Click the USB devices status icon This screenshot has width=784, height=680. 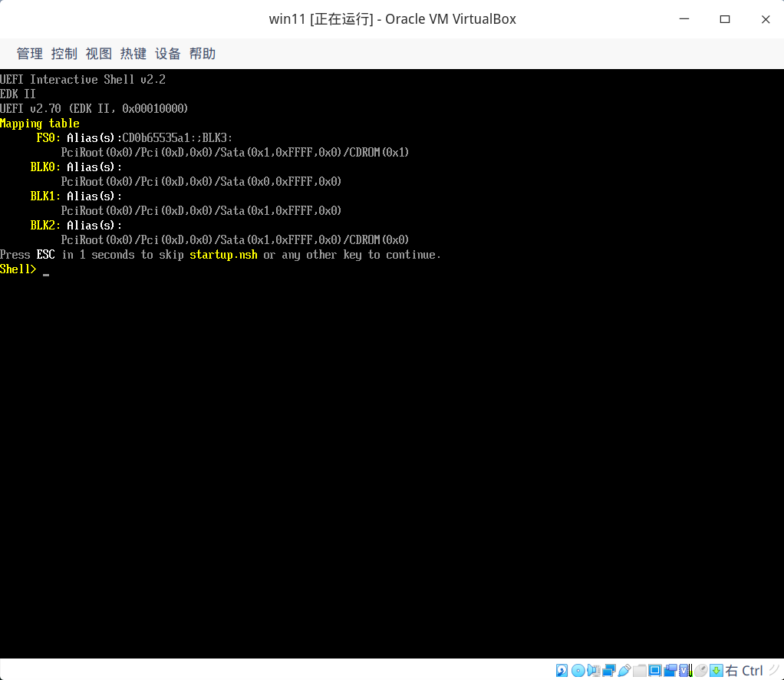point(624,670)
